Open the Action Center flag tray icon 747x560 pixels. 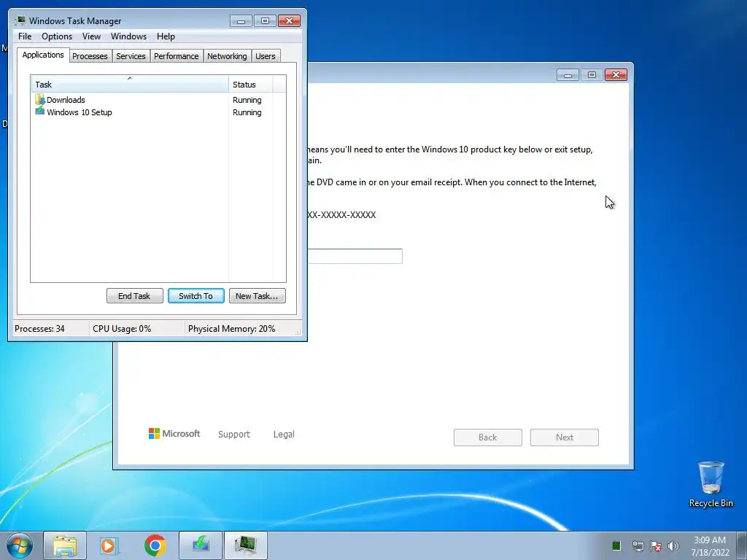pyautogui.click(x=656, y=546)
